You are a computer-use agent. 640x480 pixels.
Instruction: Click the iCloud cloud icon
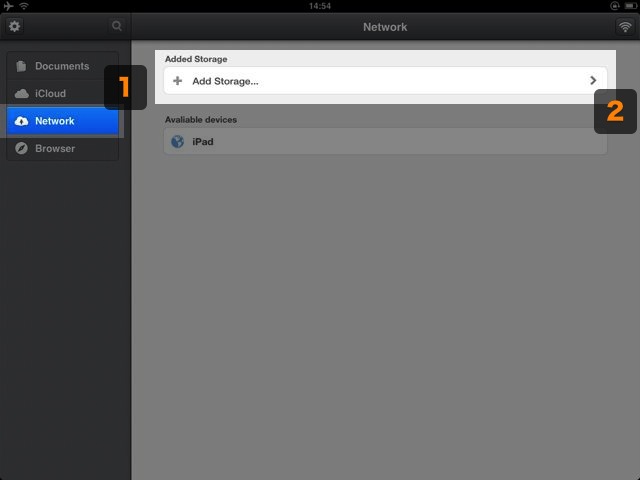pos(22,93)
